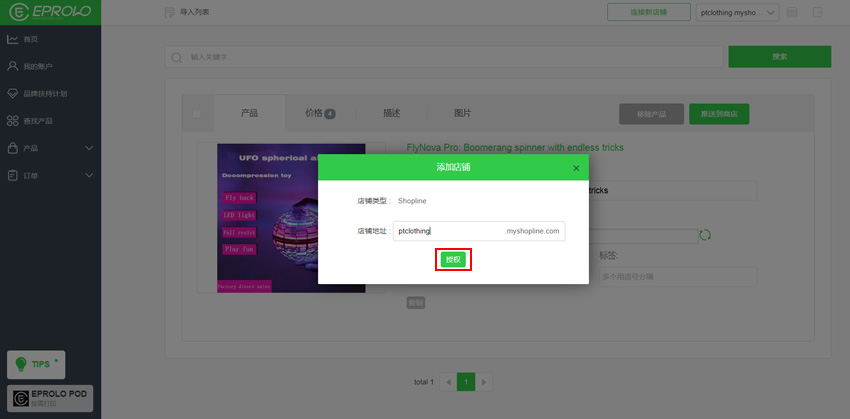Focus the 输入关键字 search field
Image resolution: width=850 pixels, height=419 pixels.
[443, 57]
